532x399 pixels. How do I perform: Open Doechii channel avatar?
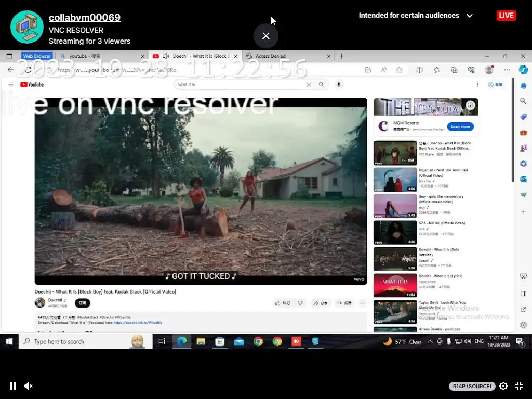pyautogui.click(x=40, y=302)
